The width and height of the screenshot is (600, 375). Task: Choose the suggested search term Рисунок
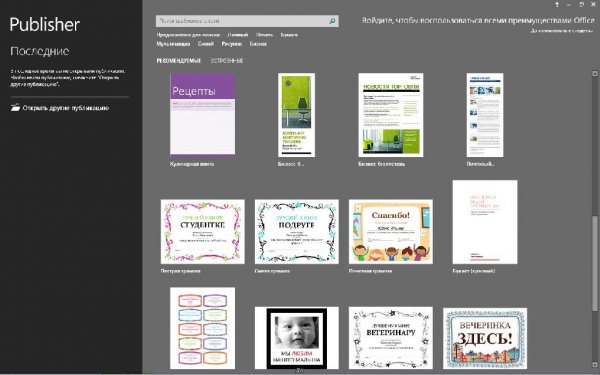pos(232,44)
